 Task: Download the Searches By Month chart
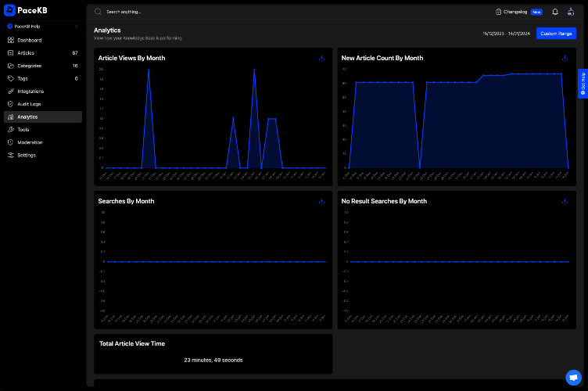tap(321, 201)
